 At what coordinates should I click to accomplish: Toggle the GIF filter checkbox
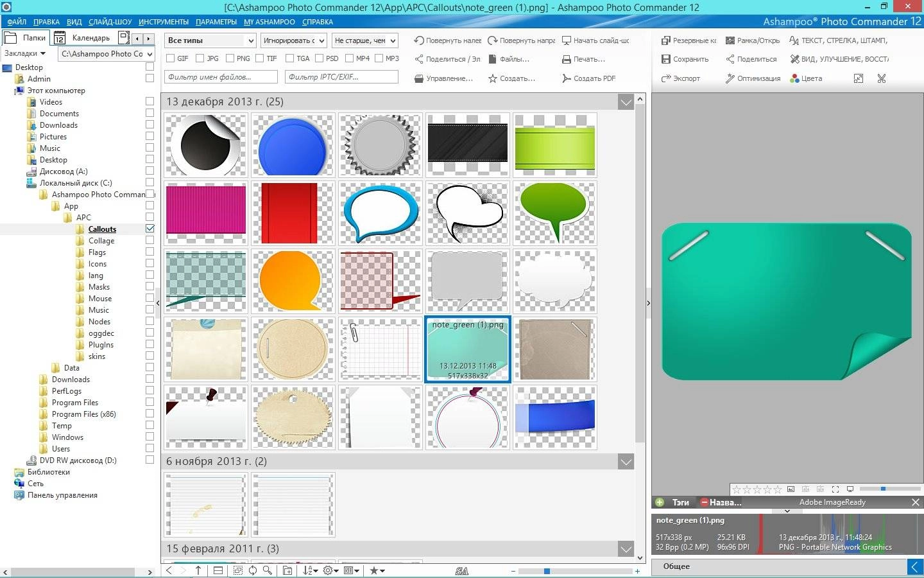(171, 58)
